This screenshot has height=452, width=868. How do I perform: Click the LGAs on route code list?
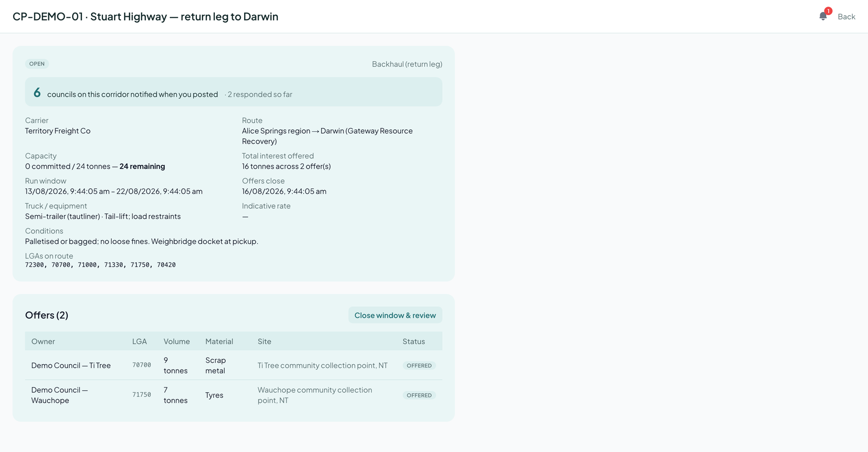100,265
